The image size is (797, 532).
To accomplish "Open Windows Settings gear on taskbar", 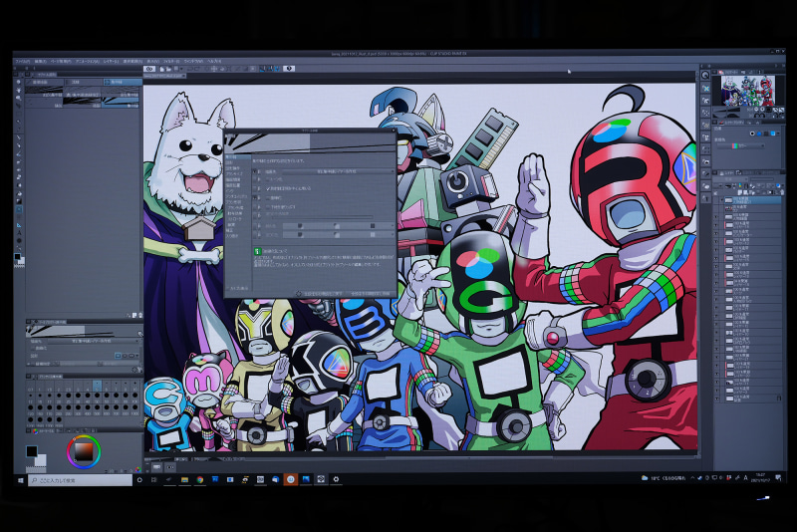I will click(x=336, y=479).
